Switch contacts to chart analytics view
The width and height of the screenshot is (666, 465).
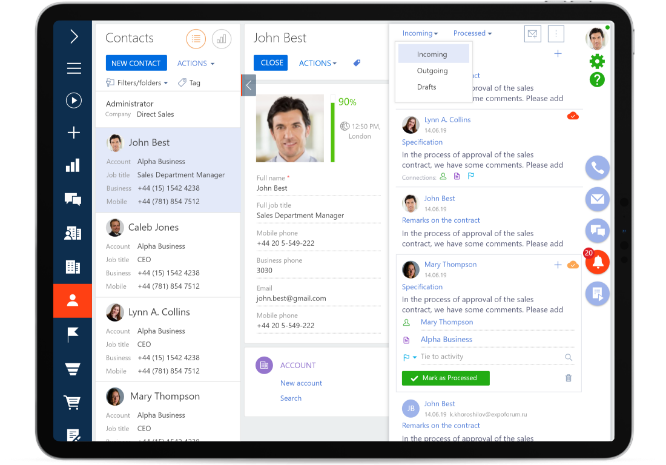221,38
